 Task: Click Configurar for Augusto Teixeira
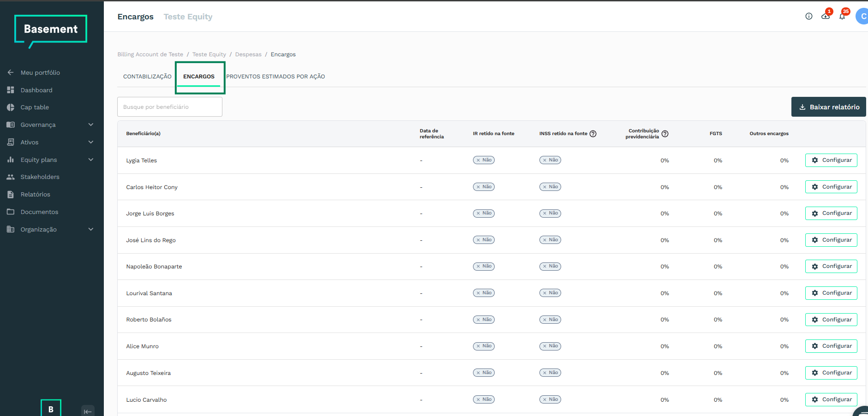tap(831, 373)
